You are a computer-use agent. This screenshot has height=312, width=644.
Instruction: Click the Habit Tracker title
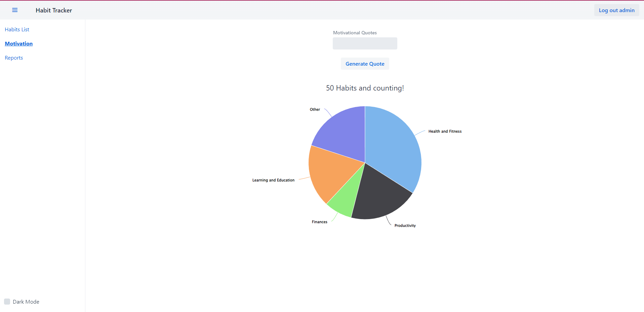point(54,10)
